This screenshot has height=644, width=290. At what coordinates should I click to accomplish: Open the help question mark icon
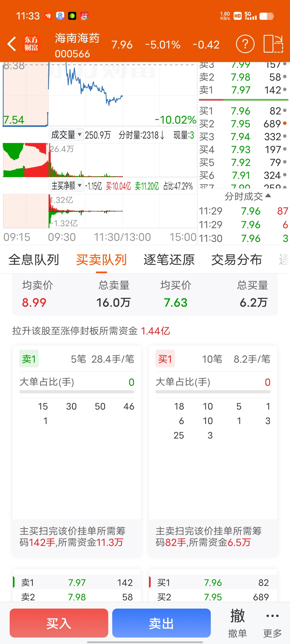245,44
